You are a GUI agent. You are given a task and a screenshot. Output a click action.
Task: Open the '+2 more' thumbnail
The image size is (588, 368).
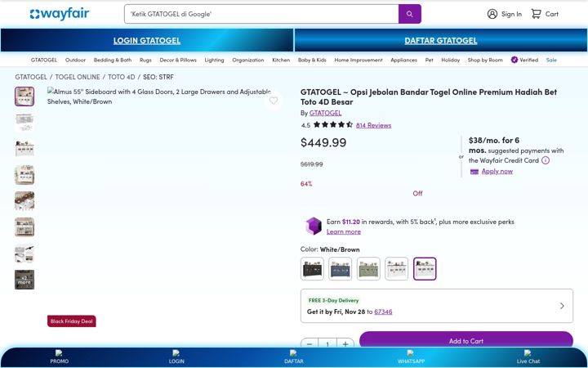pos(24,280)
